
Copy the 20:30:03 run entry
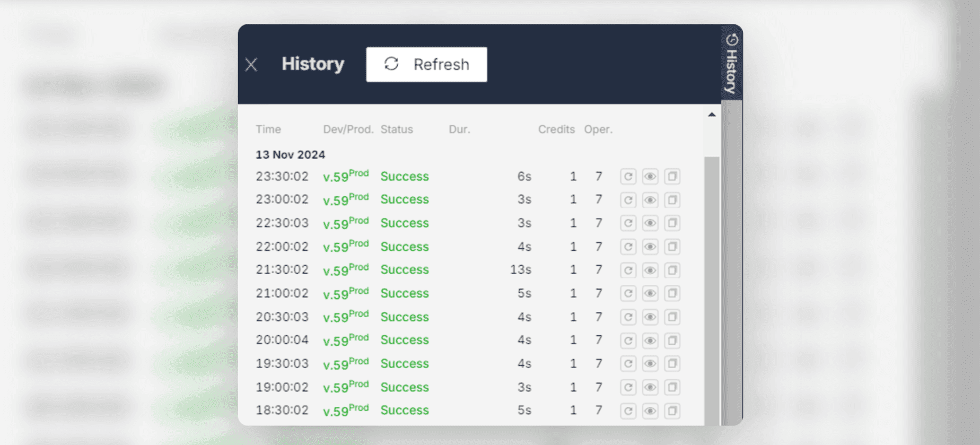pyautogui.click(x=672, y=317)
